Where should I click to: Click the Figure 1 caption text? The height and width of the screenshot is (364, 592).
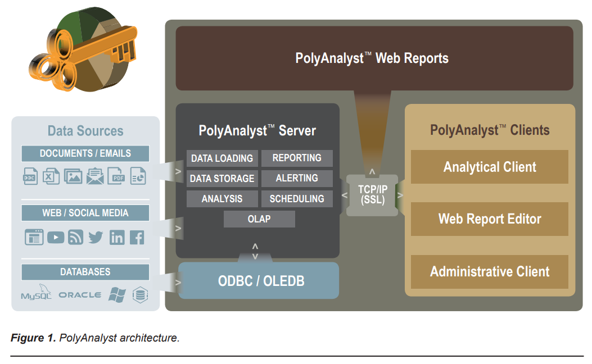95,338
